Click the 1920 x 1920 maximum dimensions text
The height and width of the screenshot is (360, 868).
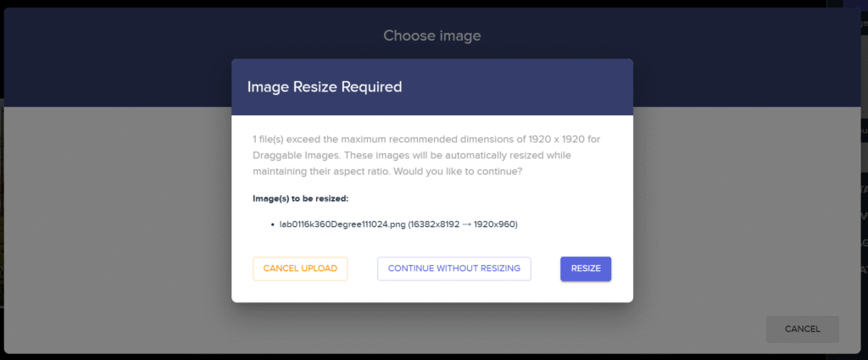tap(556, 139)
